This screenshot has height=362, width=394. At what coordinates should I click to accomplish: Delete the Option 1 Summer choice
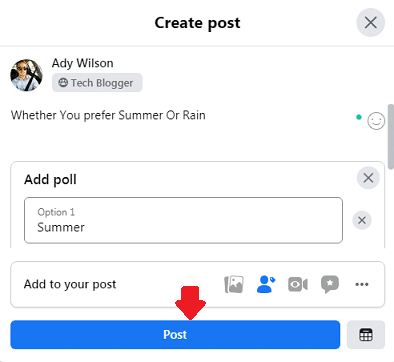[362, 220]
